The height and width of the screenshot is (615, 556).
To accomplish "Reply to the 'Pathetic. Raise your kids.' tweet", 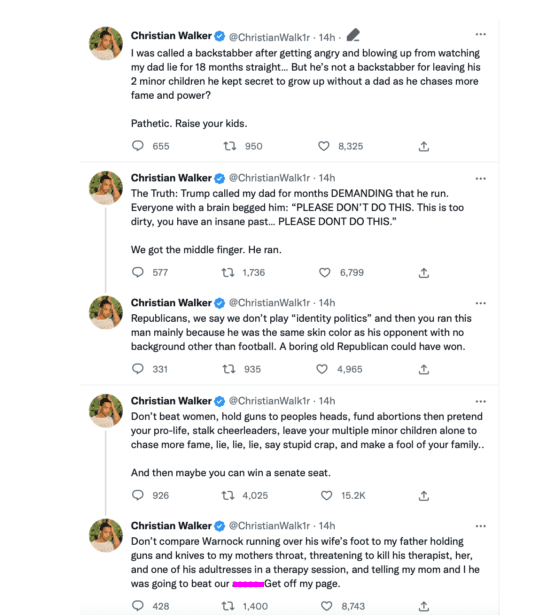I will 138,146.
